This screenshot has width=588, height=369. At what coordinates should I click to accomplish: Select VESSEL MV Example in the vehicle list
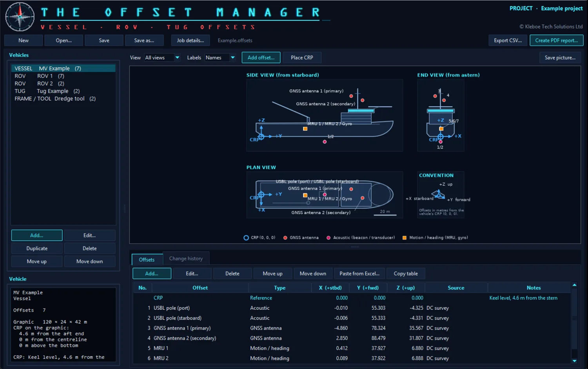63,69
